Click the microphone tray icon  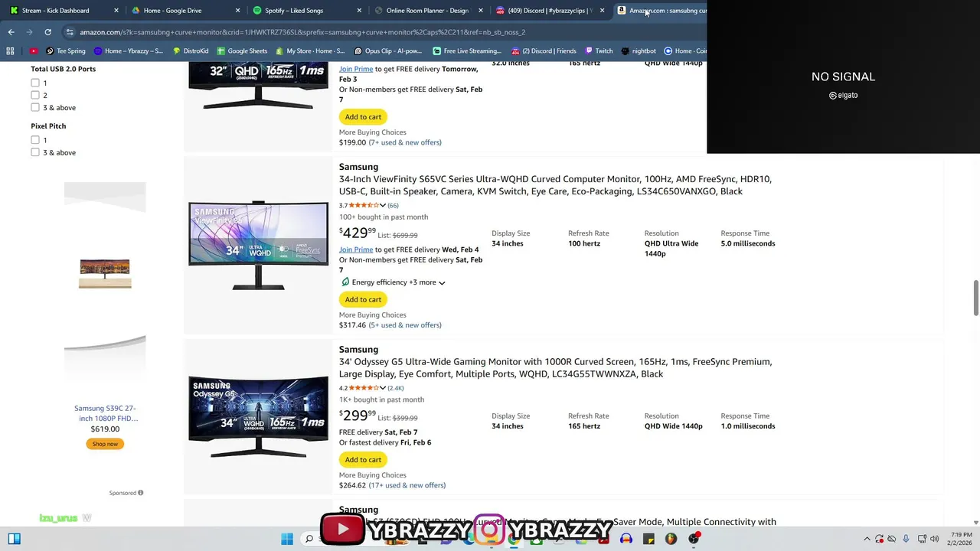tap(906, 539)
